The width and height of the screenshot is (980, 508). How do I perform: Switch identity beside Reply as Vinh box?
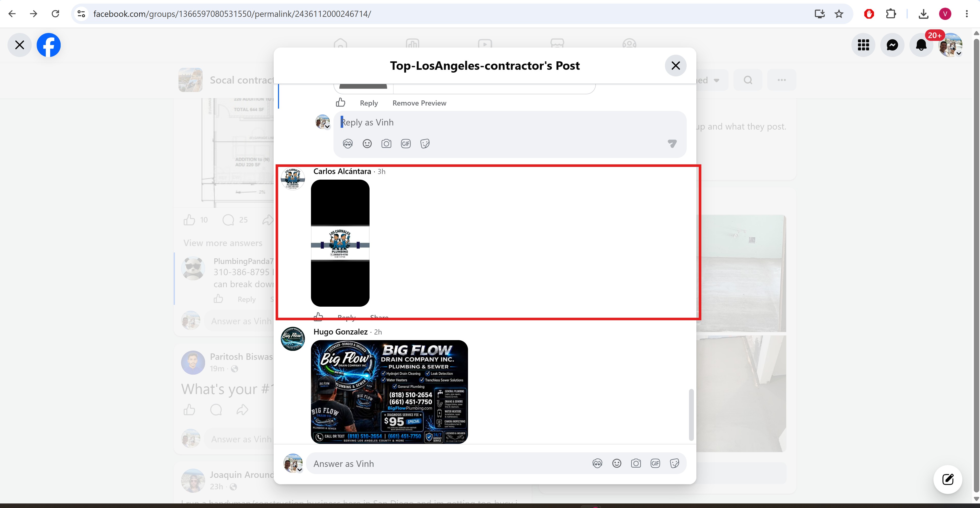click(x=322, y=122)
